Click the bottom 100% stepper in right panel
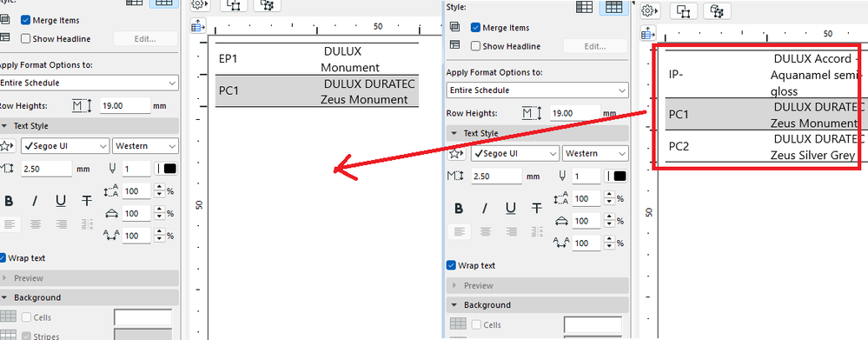Screen dimensions: 868x340 click(x=610, y=243)
